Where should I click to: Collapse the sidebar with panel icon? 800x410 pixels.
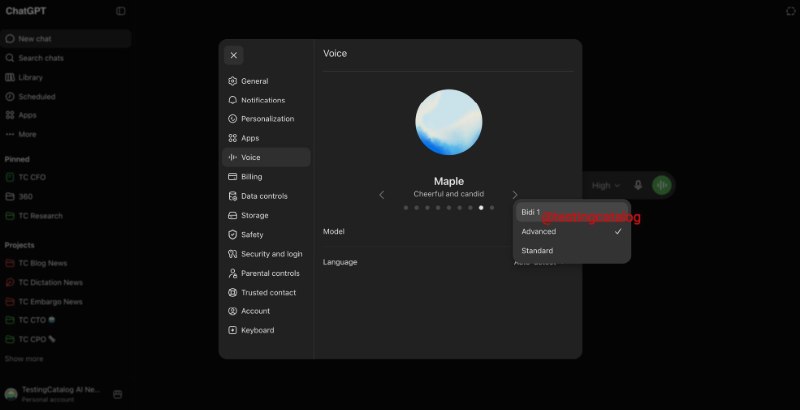120,11
